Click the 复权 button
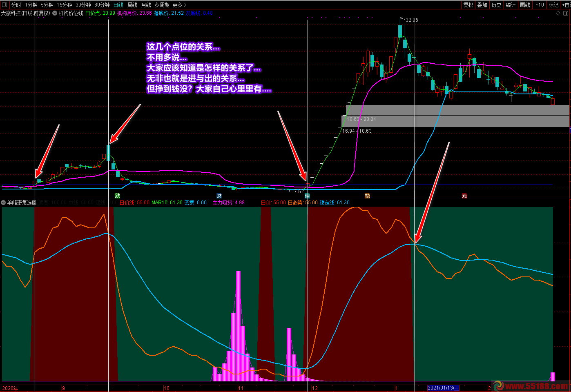The width and height of the screenshot is (571, 392). click(468, 5)
